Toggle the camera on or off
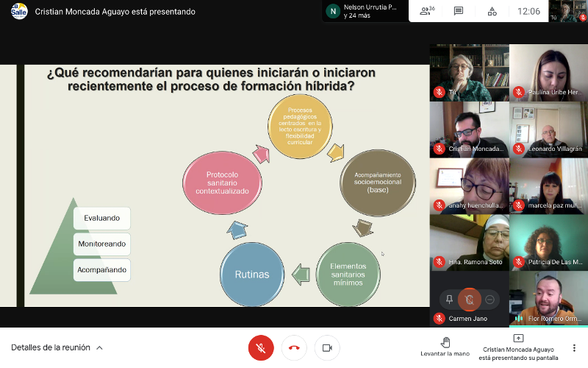 pos(327,347)
